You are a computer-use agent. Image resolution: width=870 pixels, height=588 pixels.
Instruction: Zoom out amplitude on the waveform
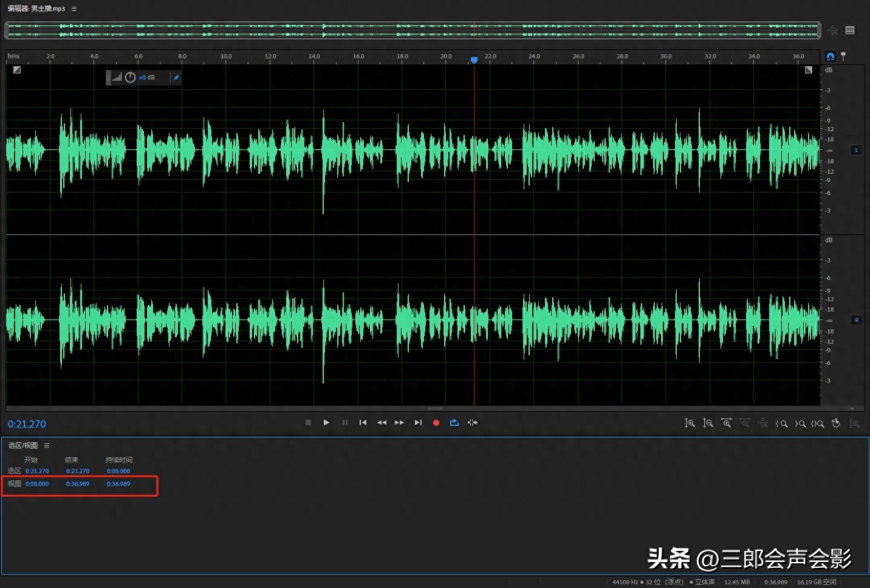(x=708, y=423)
